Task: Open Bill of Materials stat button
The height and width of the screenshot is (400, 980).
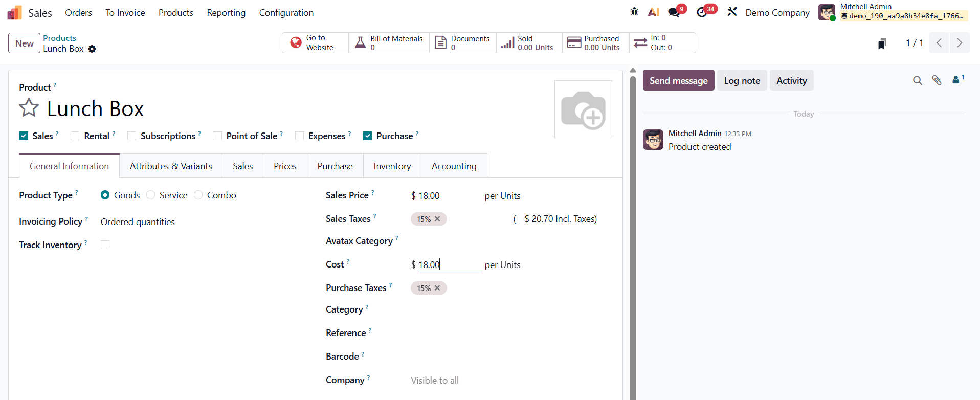Action: (x=389, y=43)
